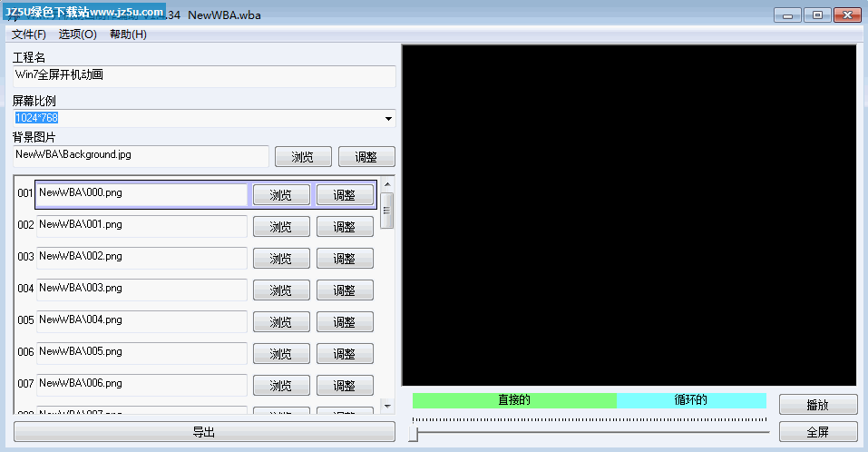Click the 004 NewWBA\003.png field
868x452 pixels.
[x=141, y=290]
